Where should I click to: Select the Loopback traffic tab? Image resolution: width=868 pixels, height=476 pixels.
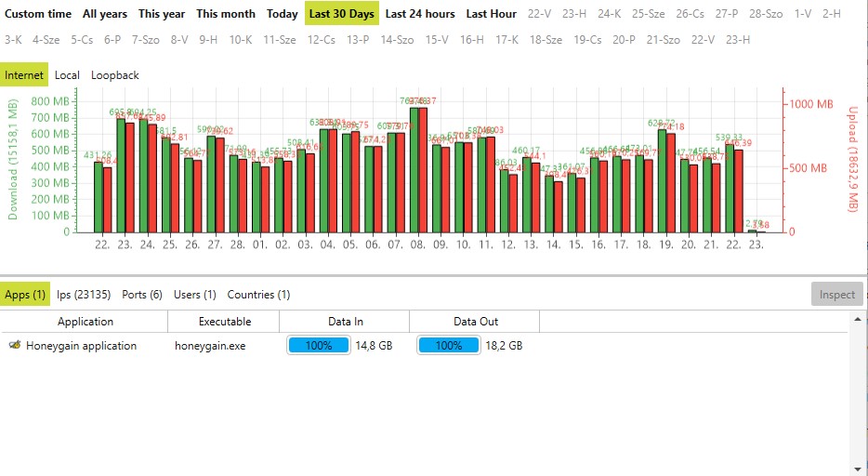click(115, 74)
